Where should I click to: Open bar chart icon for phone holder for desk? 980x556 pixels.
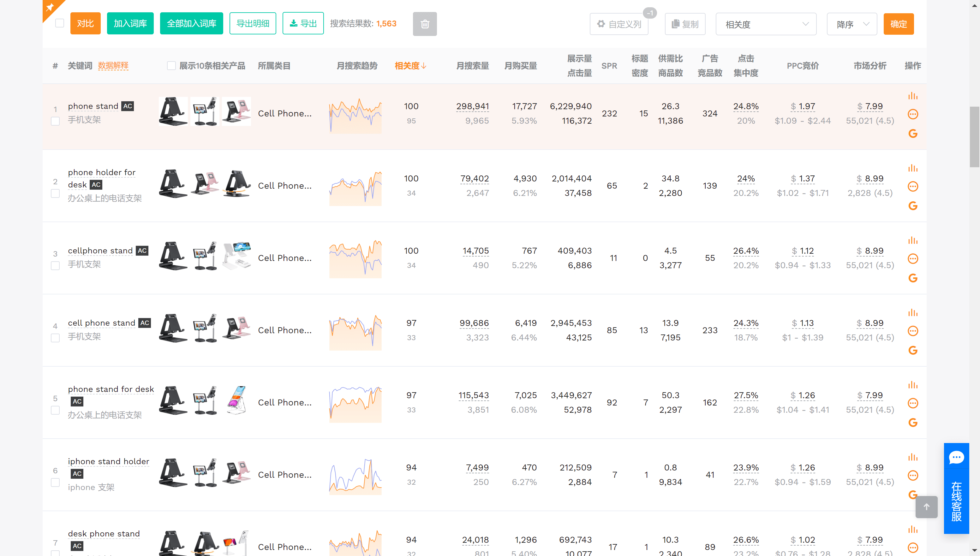tap(913, 168)
